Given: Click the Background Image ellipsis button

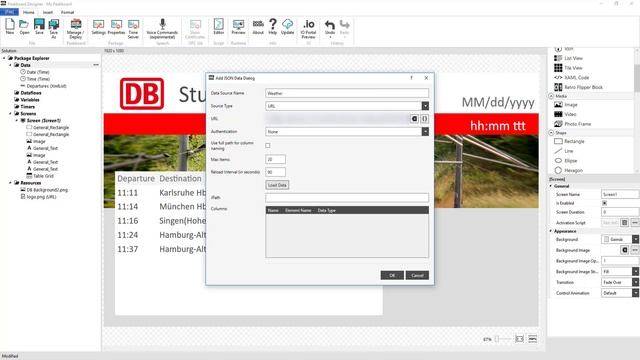Looking at the screenshot, I should click(x=635, y=250).
